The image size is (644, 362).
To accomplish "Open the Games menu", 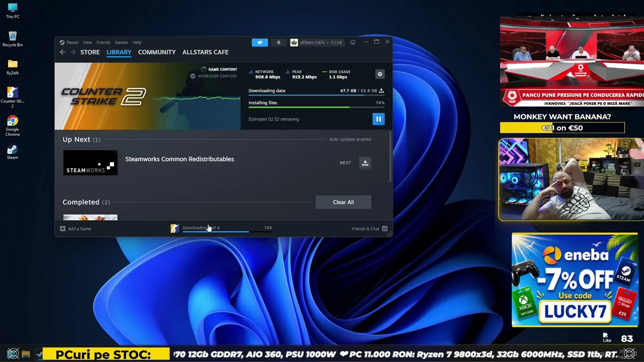I will [x=121, y=43].
